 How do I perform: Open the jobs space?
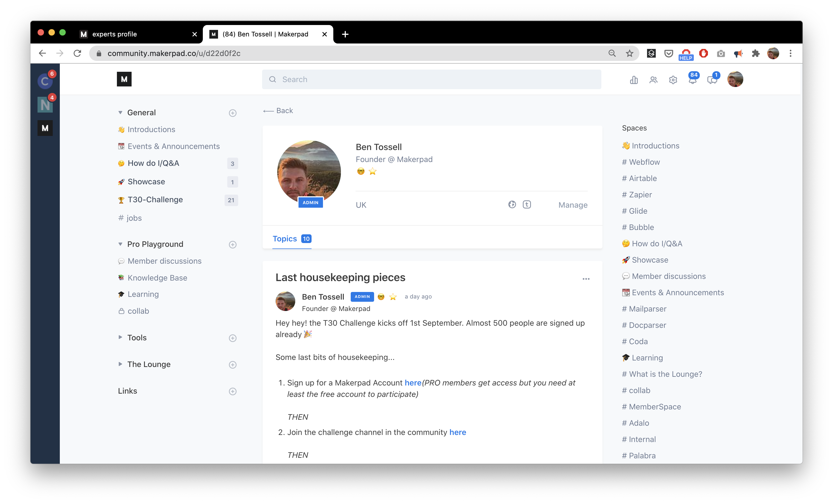[x=130, y=218]
